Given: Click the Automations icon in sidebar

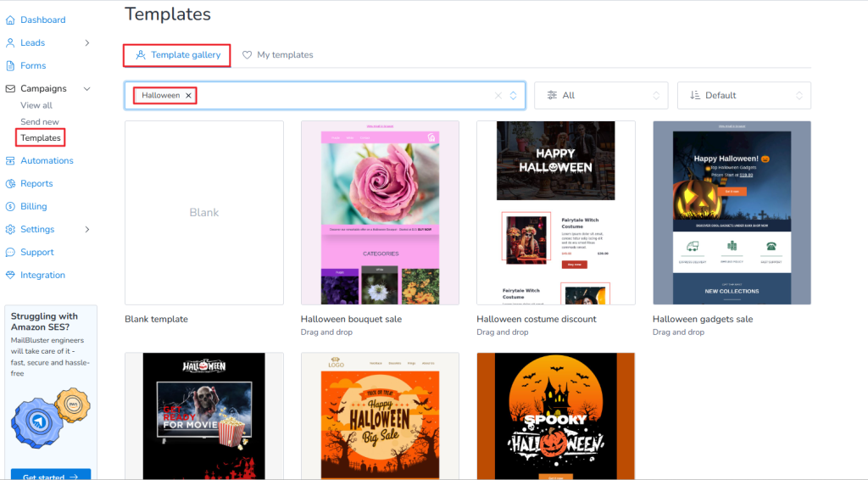Looking at the screenshot, I should click(10, 160).
